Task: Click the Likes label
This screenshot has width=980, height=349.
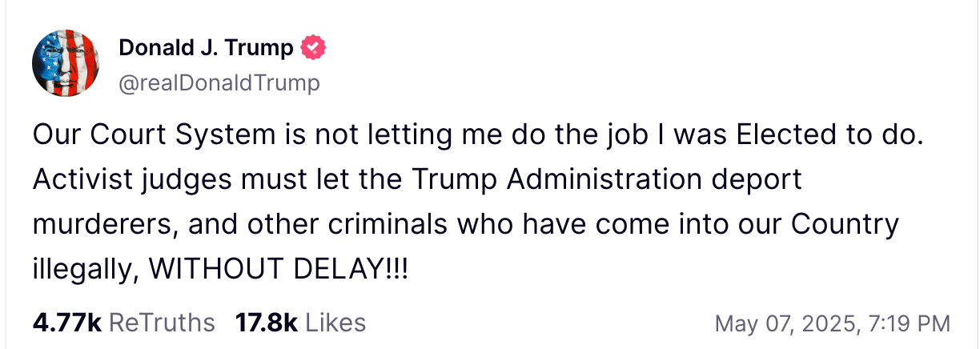Action: pyautogui.click(x=335, y=323)
